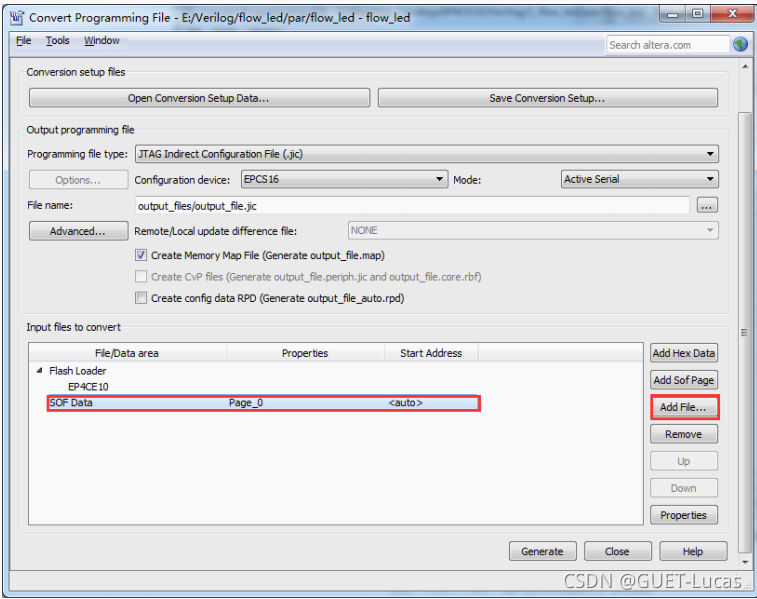Click the vertical scrollbar thumb

click(744, 333)
